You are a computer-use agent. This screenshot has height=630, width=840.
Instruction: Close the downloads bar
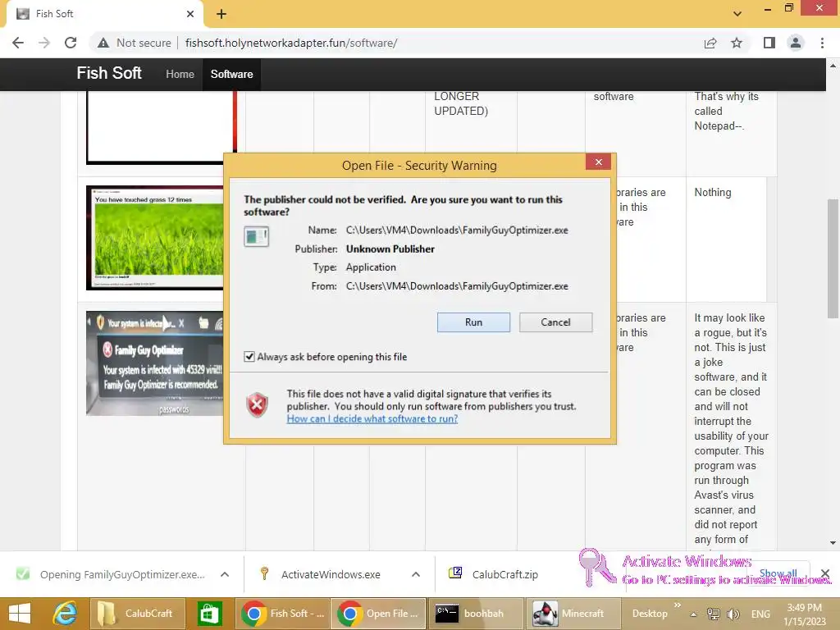[825, 574]
